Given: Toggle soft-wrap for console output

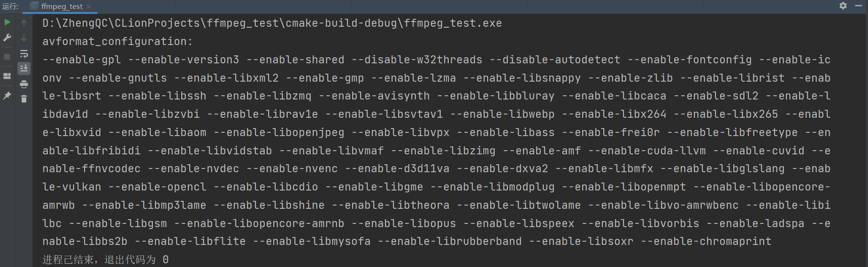Looking at the screenshot, I should coord(24,53).
